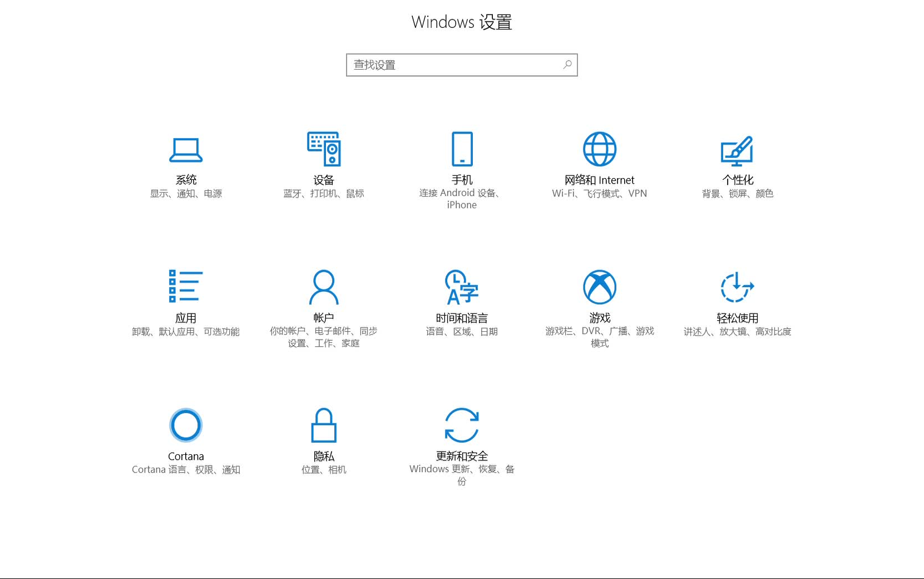Click the Cortana 语言、权限、通知 description
The image size is (924, 579).
click(186, 470)
